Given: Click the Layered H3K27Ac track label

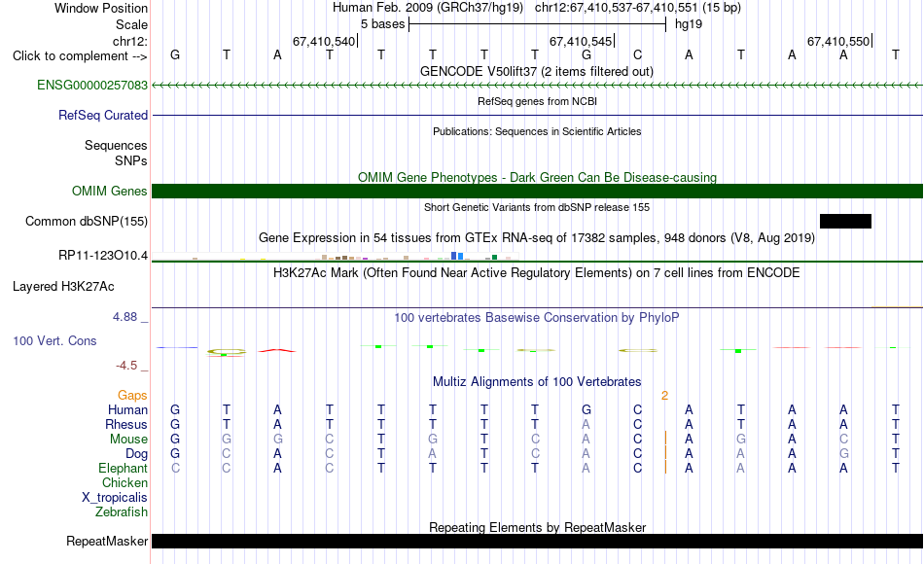Looking at the screenshot, I should [63, 287].
